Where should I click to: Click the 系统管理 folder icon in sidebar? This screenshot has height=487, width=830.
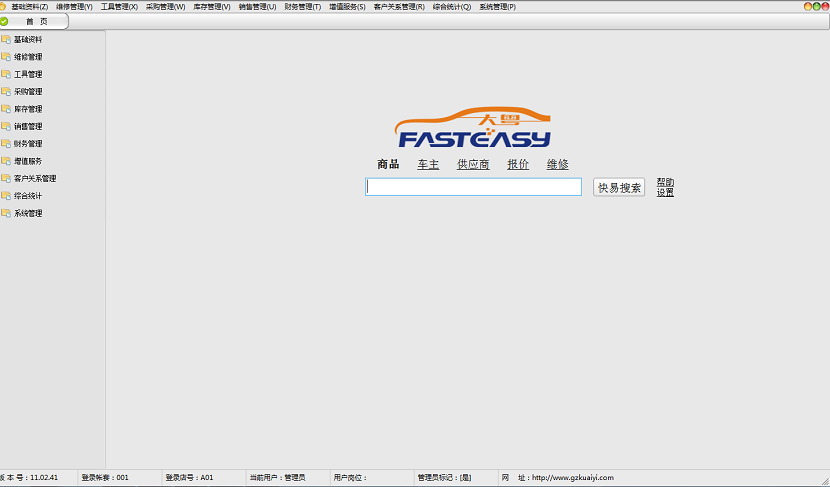(x=6, y=213)
